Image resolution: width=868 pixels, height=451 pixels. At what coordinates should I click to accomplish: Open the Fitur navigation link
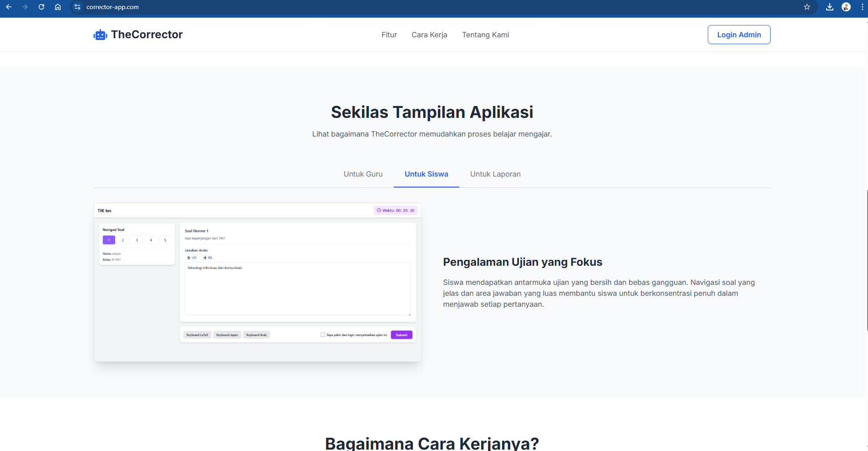click(x=389, y=35)
